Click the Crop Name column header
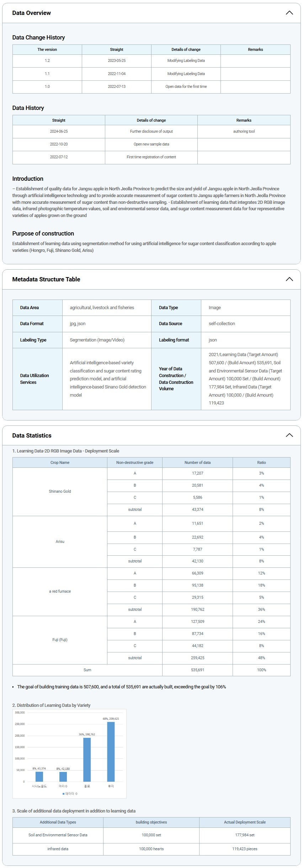 click(x=60, y=462)
